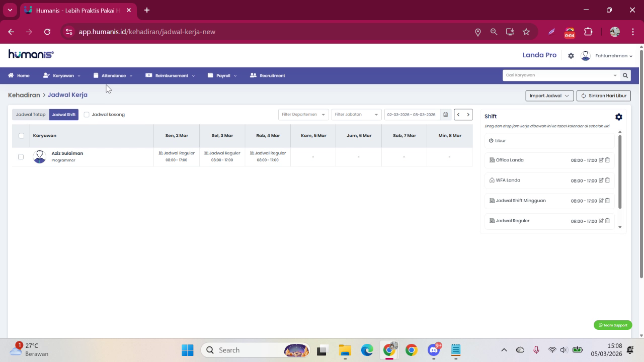Open the Import Jadwal dropdown

click(549, 96)
